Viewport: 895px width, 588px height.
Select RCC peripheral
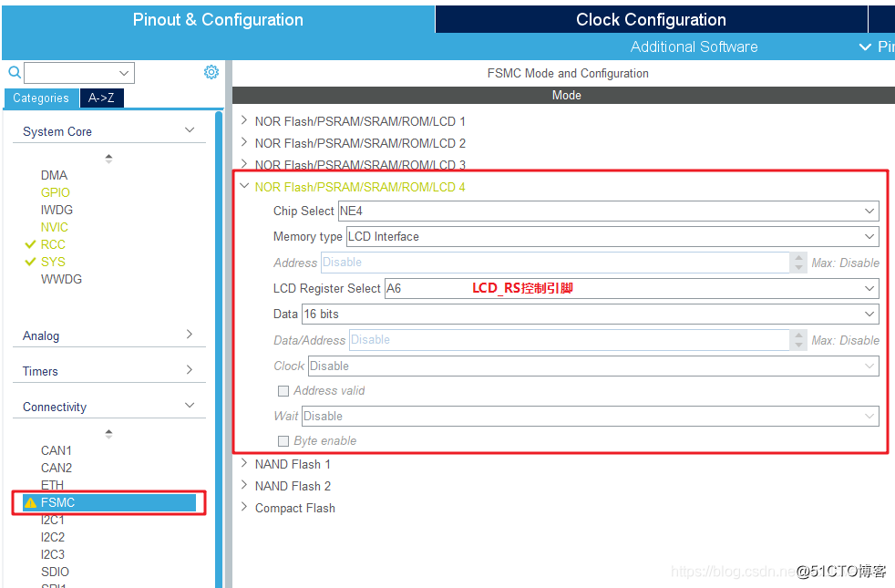(x=53, y=244)
